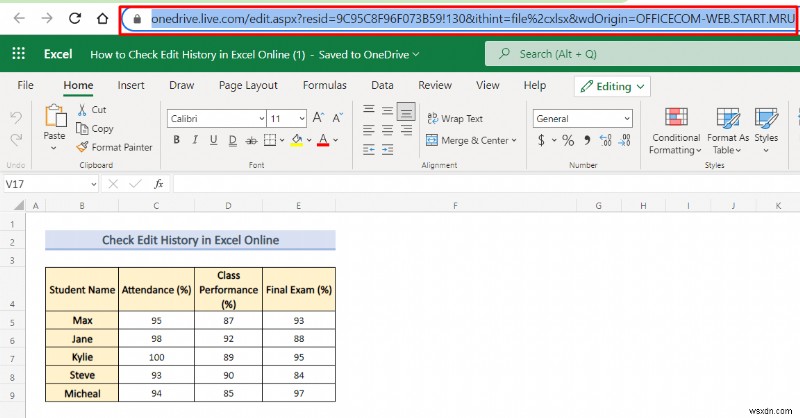Select all cells via corner triangle
This screenshot has width=800, height=418.
pos(19,205)
